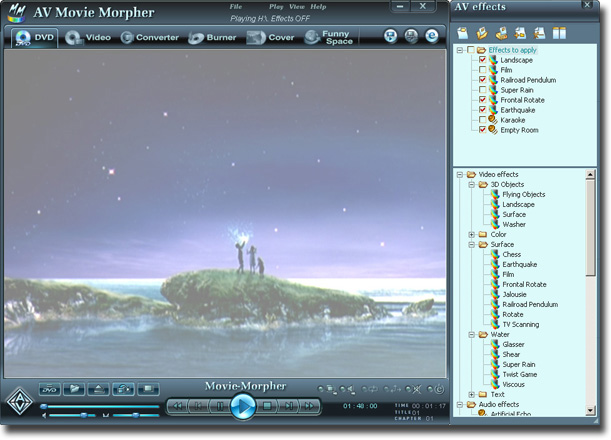Uncheck the Empty Room audio effect
This screenshot has height=440, width=611.
pos(482,130)
